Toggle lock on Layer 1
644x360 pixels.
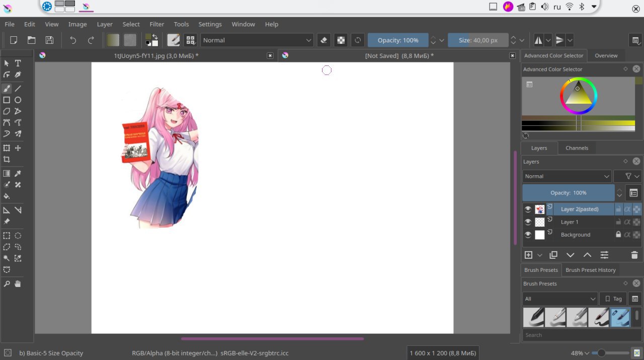tap(618, 222)
